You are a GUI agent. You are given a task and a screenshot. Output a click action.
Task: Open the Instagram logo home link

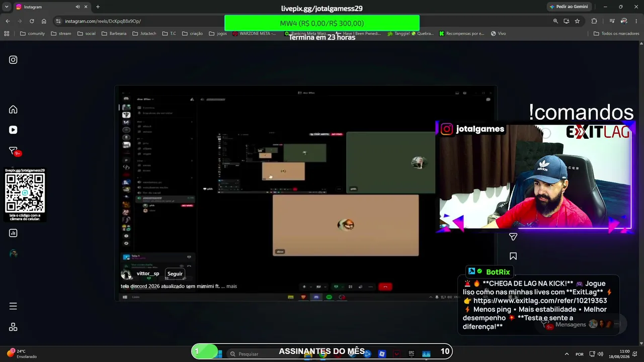click(13, 60)
